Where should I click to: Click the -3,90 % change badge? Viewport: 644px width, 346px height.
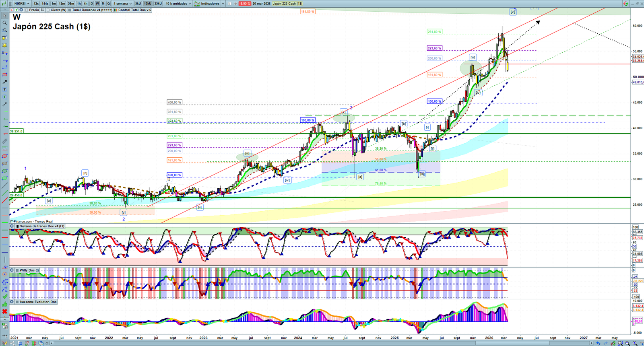tap(245, 4)
